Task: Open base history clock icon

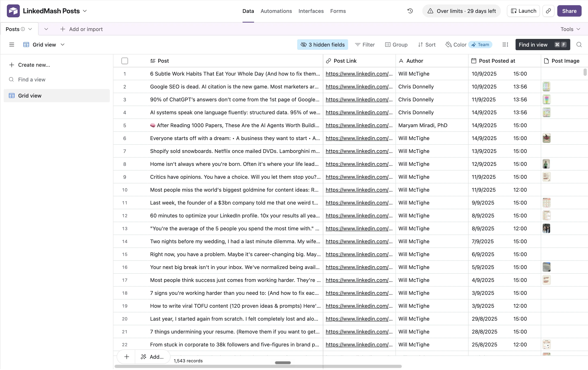Action: [x=410, y=11]
